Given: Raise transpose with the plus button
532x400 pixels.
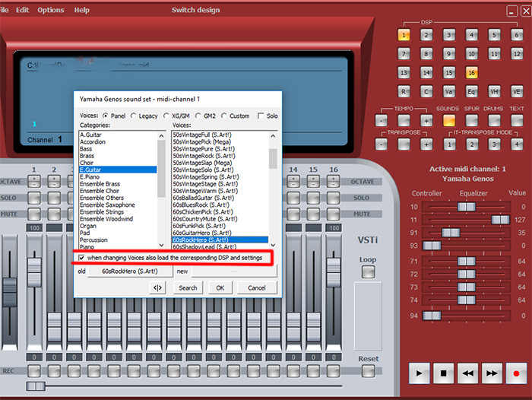Looking at the screenshot, I should (426, 144).
